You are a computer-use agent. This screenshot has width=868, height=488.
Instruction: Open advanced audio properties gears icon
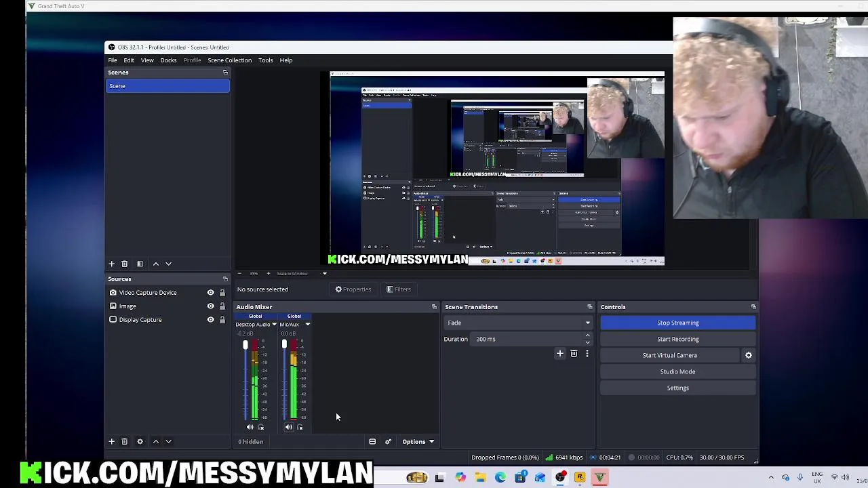[x=389, y=442]
